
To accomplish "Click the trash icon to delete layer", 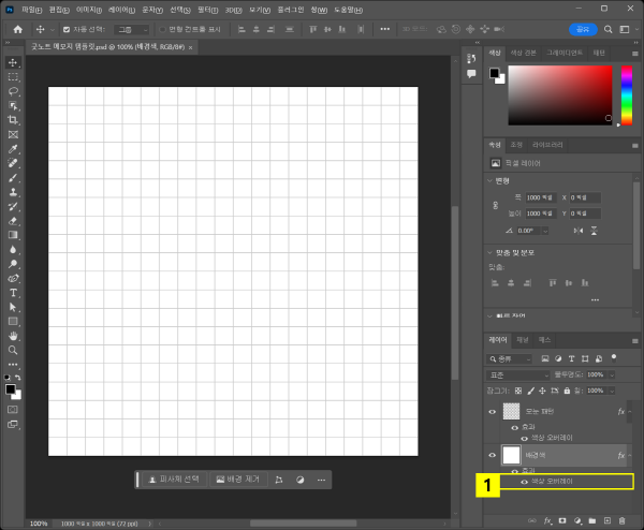I will [x=622, y=521].
